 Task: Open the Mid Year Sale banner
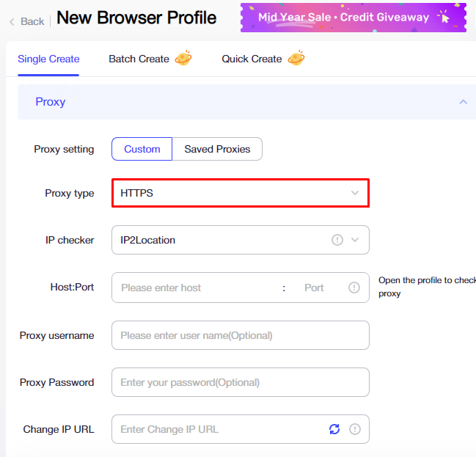point(354,18)
